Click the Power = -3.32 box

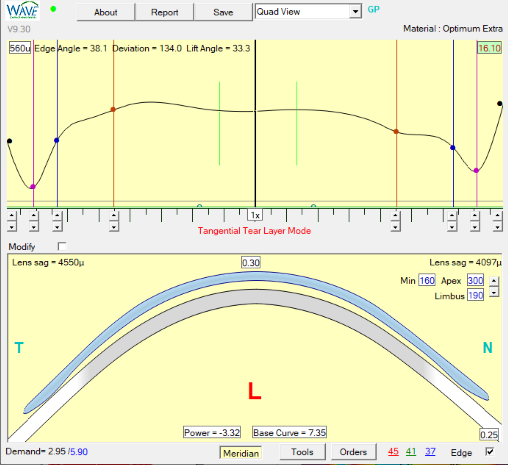click(x=212, y=432)
